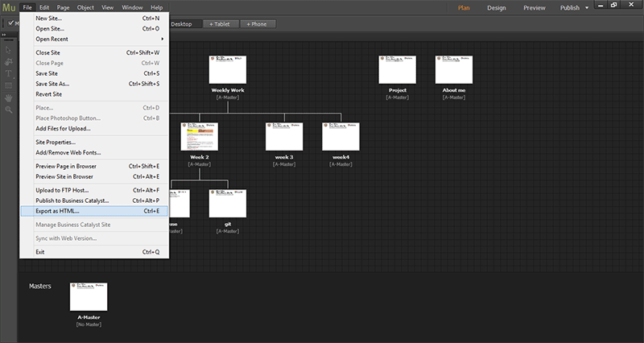The height and width of the screenshot is (343, 644).
Task: Select the Rectangle tool
Action: coord(8,86)
